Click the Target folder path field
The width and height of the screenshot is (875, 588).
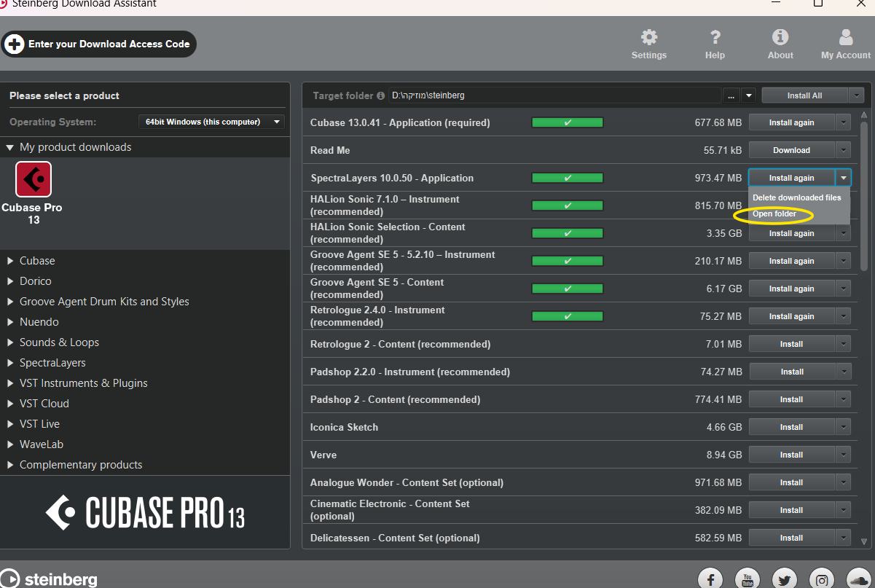click(554, 95)
